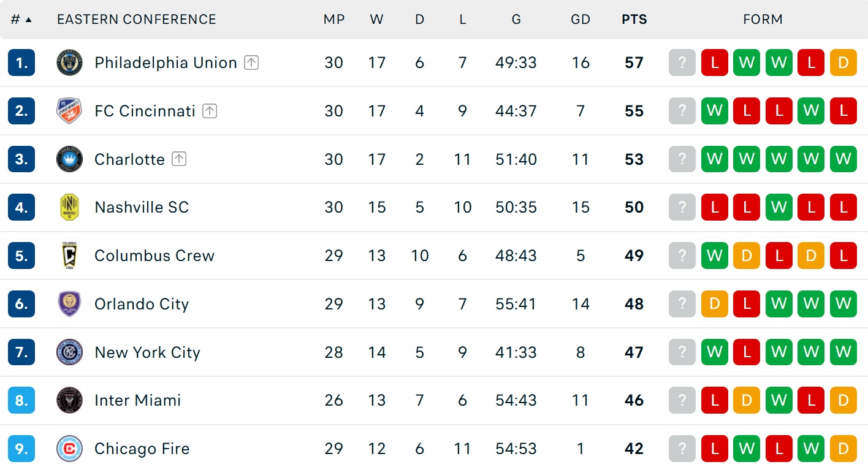Screen dimensions: 868x470
Task: Click the FC Cincinnati crest icon
Action: click(69, 111)
